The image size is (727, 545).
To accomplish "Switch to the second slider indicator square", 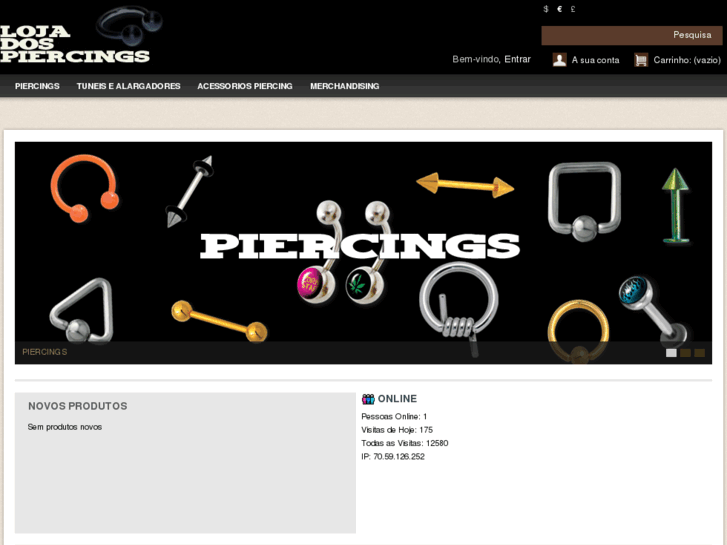I will click(x=685, y=353).
